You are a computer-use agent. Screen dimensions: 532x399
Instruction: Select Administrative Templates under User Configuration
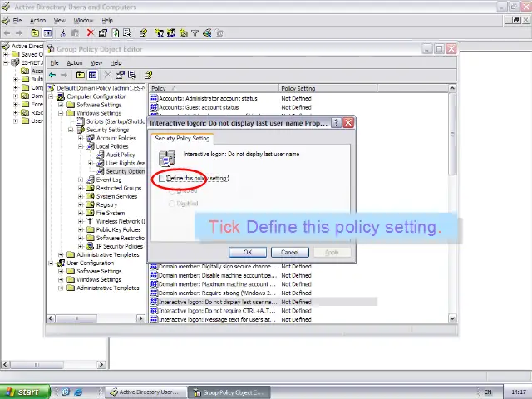pos(107,288)
